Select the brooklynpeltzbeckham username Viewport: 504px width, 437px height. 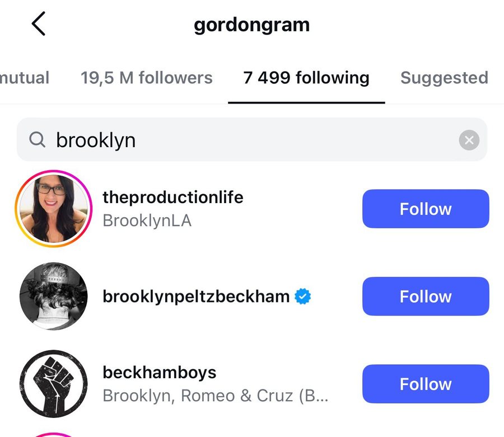pos(193,297)
